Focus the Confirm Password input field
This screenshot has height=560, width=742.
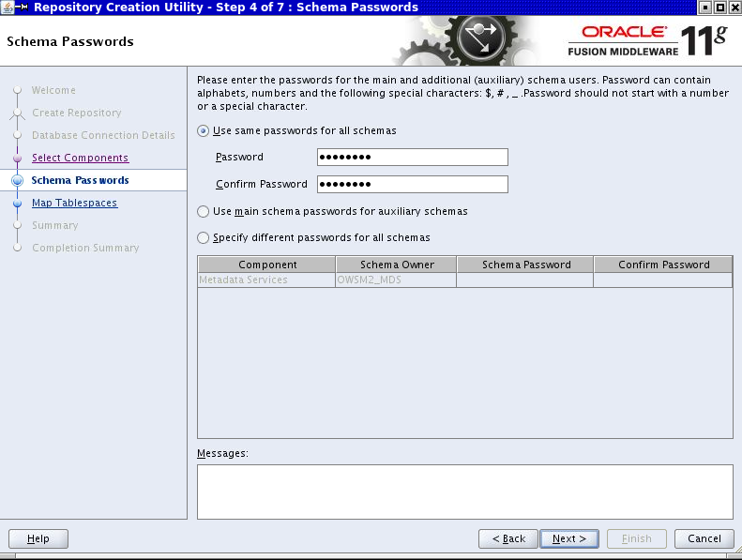point(413,184)
